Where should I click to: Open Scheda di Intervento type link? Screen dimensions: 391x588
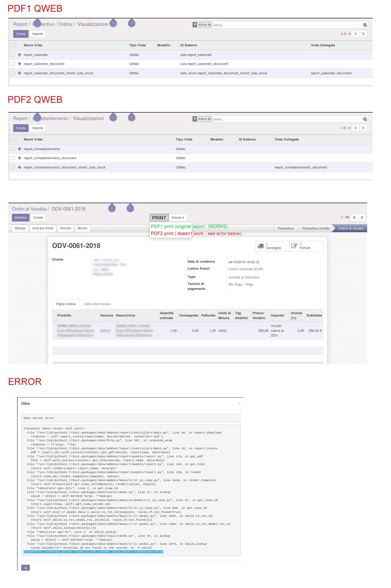point(244,277)
